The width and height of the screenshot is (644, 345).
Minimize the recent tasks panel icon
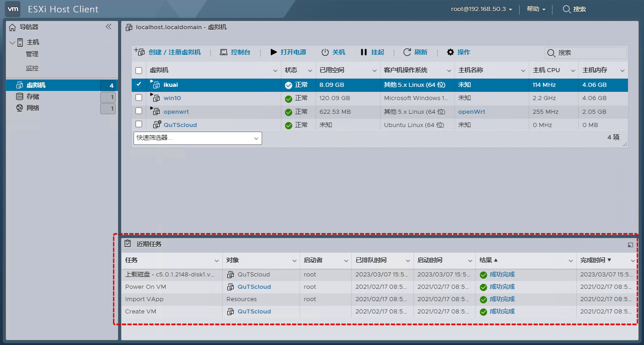pos(630,245)
